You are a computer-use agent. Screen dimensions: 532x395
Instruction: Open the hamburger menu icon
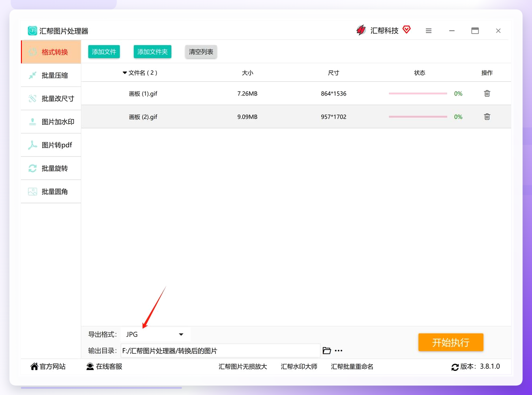[x=429, y=31]
